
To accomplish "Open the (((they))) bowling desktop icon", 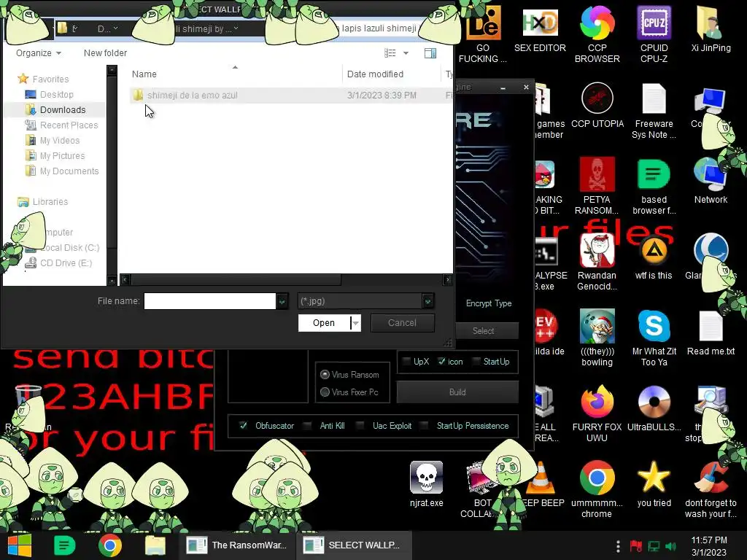I will click(x=597, y=338).
